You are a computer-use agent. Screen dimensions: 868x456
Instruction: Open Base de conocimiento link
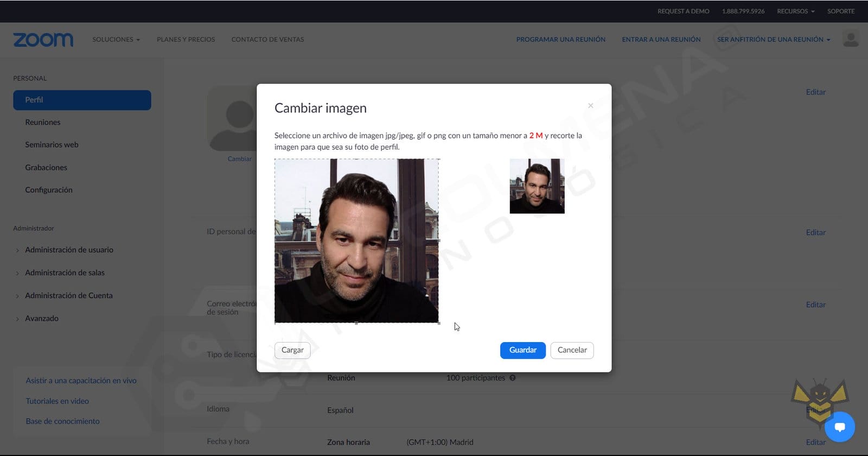coord(63,421)
